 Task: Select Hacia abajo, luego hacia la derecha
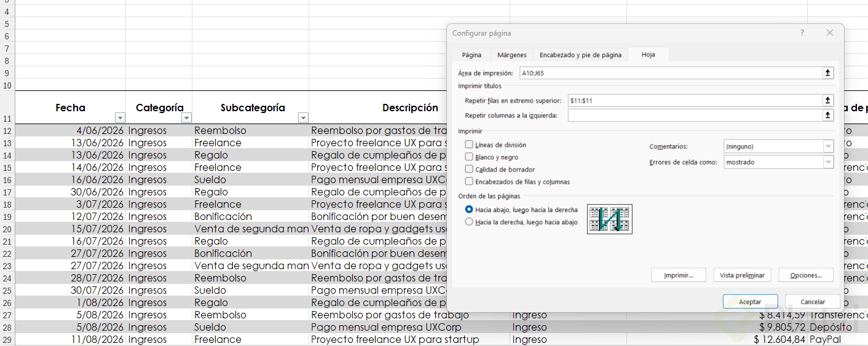click(x=469, y=210)
